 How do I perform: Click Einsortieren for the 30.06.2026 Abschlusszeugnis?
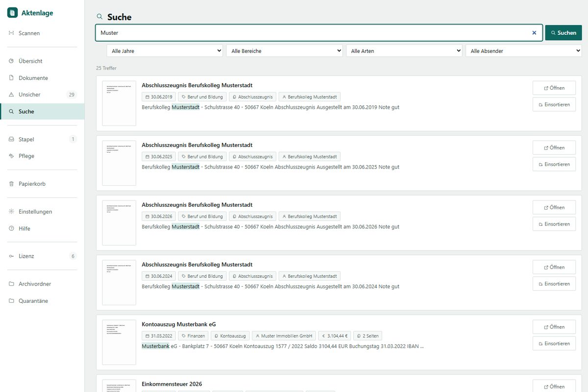554,224
